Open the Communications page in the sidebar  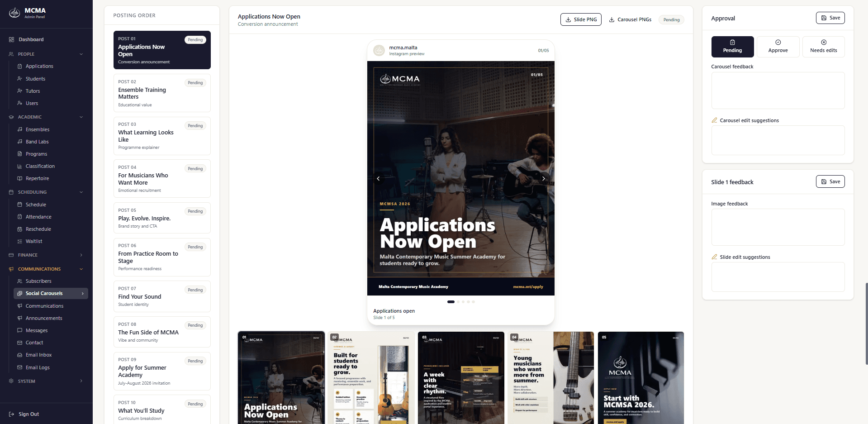[x=51, y=306]
